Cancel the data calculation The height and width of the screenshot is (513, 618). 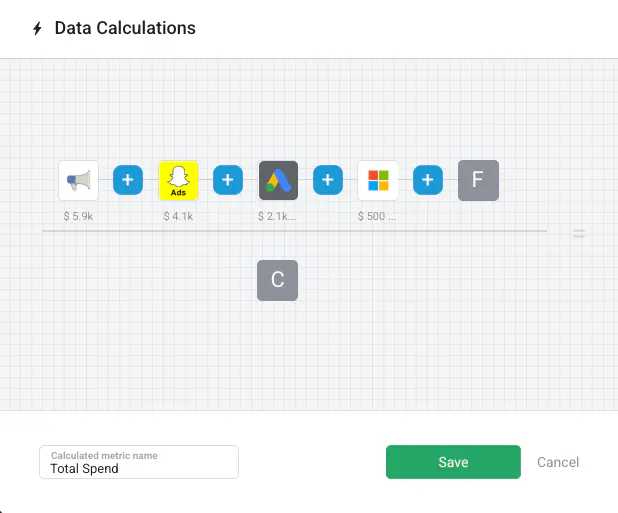tap(558, 462)
